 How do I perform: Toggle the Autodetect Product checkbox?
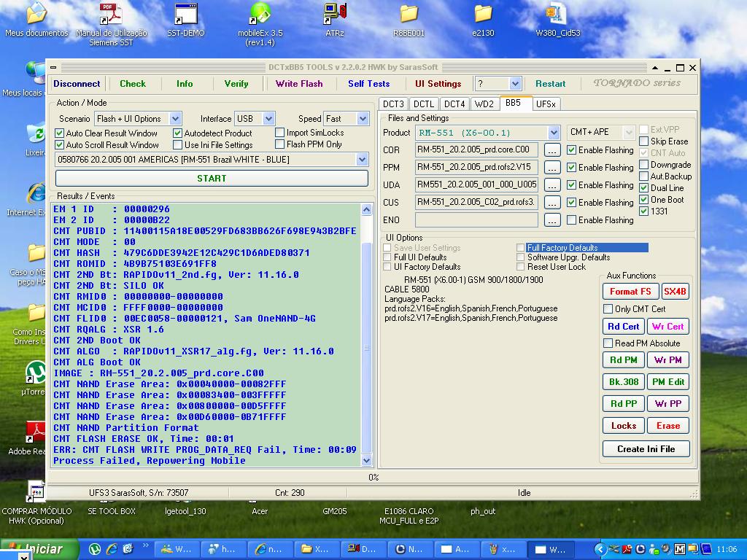tap(178, 133)
